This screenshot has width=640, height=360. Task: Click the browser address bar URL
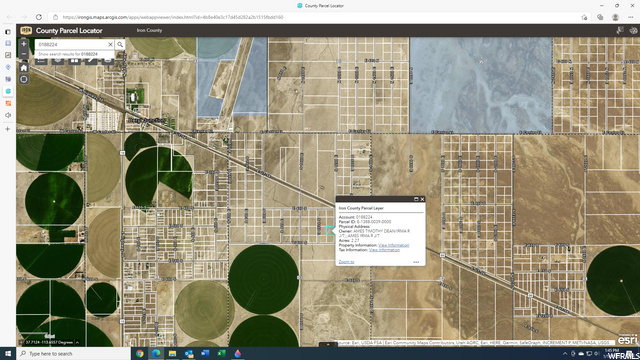[173, 17]
